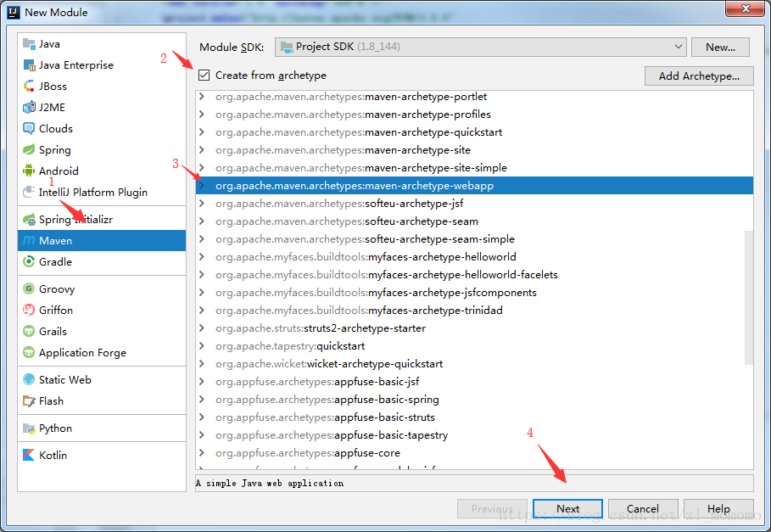
Task: Select the Gradle icon
Action: pos(29,261)
